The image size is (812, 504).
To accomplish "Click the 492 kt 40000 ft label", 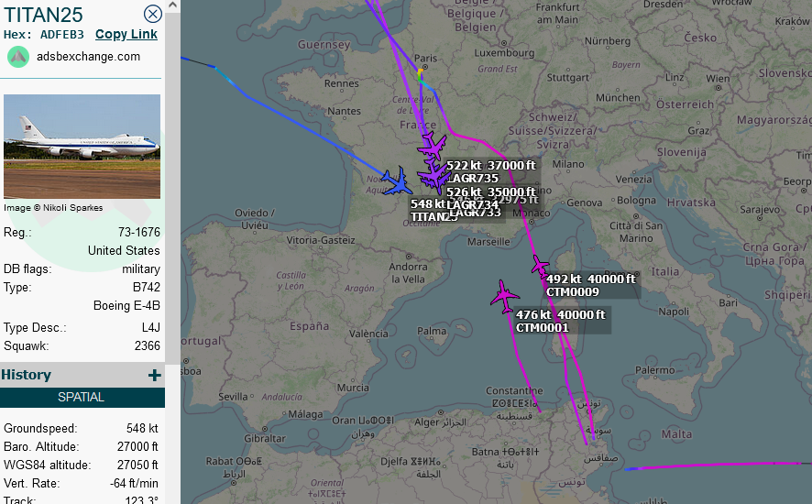I will (591, 279).
